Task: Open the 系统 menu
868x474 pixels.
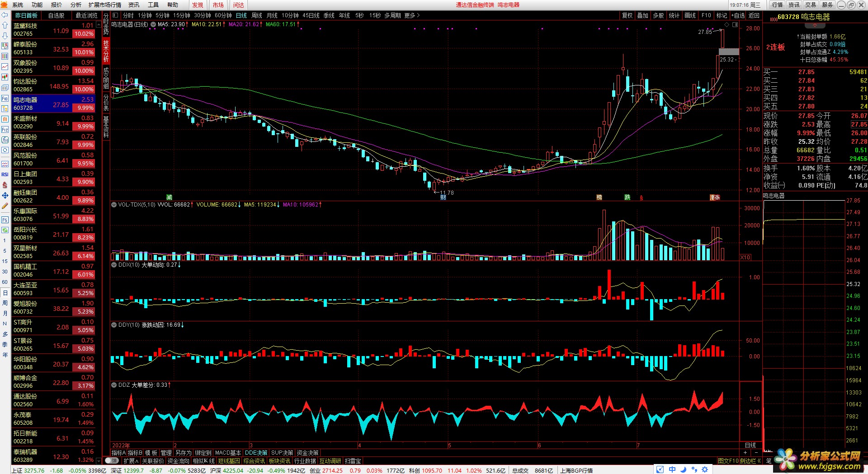Action: pos(18,5)
